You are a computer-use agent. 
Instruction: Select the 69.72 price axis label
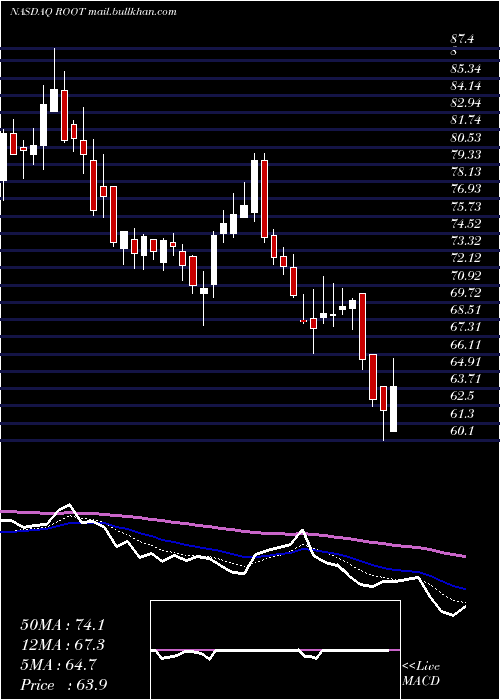tap(466, 292)
